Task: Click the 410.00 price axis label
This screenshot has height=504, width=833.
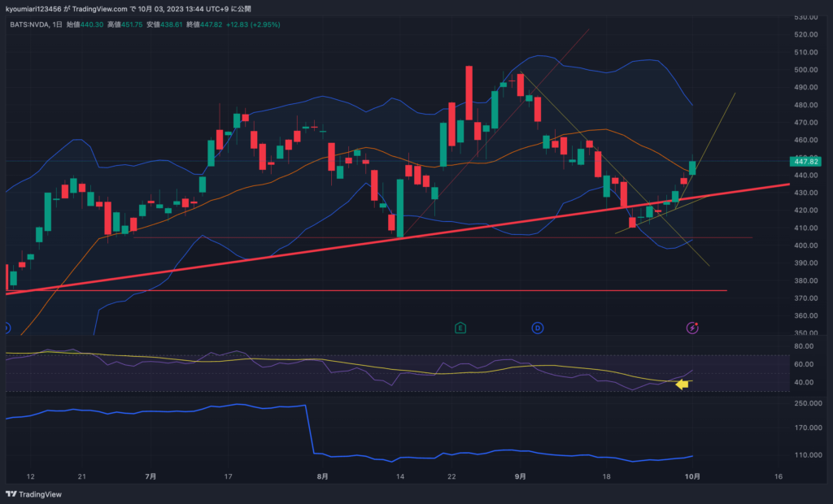Action: click(x=806, y=228)
